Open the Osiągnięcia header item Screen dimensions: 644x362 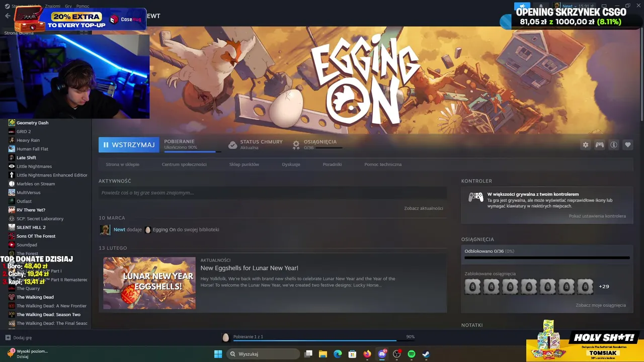coord(320,142)
